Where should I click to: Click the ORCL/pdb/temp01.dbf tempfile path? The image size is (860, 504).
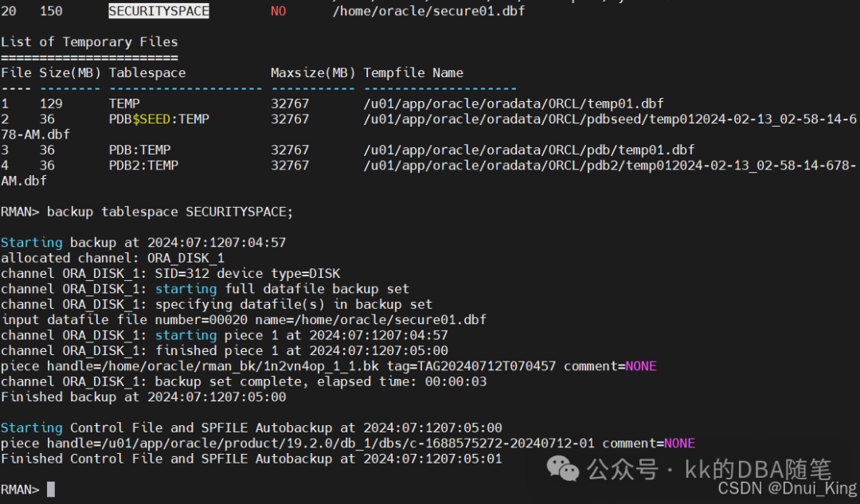click(529, 150)
